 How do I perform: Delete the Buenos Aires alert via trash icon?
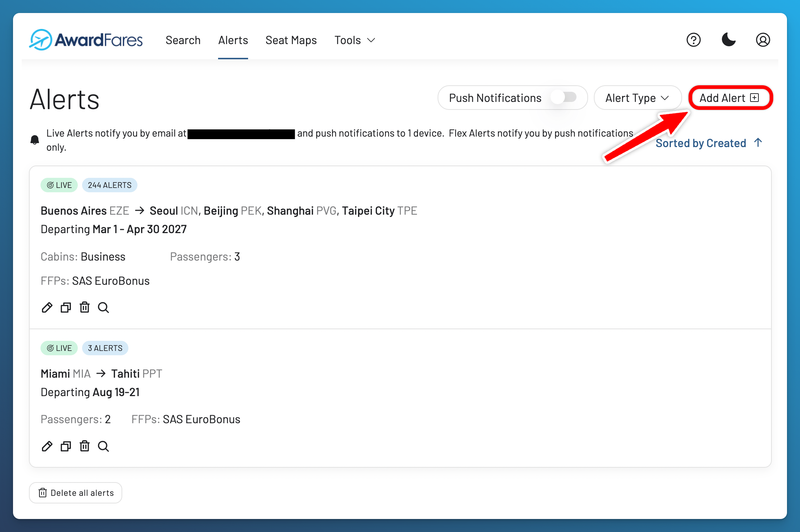[85, 307]
